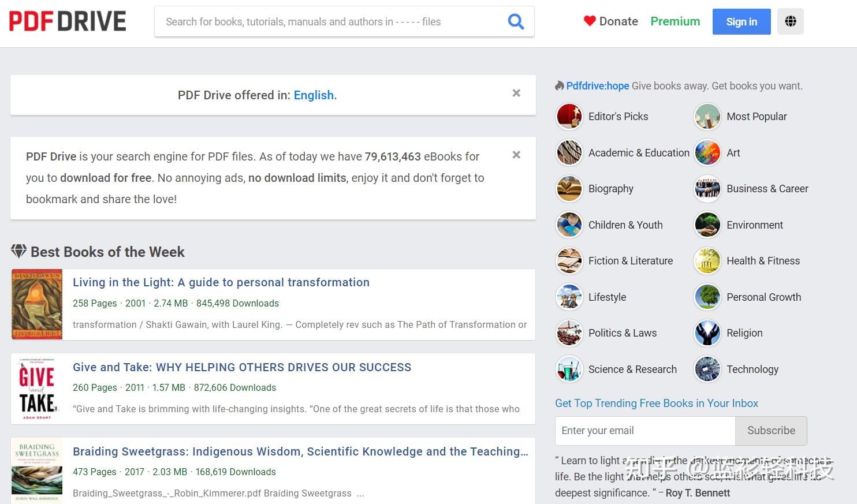Image resolution: width=857 pixels, height=504 pixels.
Task: Click the 872,606 Downloads text
Action: point(235,388)
